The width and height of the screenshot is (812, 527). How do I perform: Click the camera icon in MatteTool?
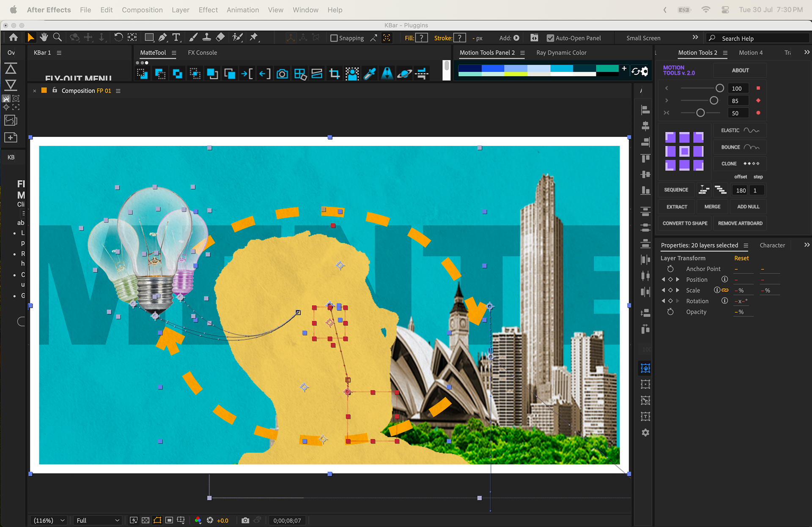click(x=282, y=74)
